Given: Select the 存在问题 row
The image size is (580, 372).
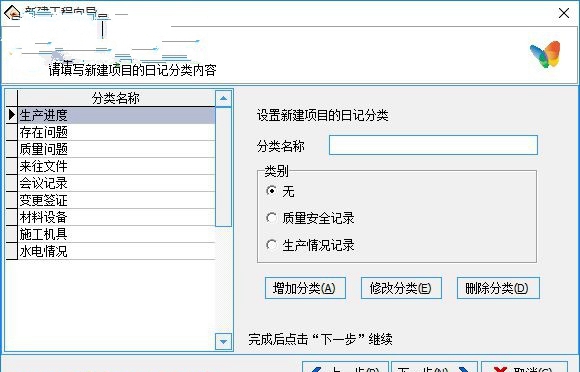Looking at the screenshot, I should coord(116,132).
